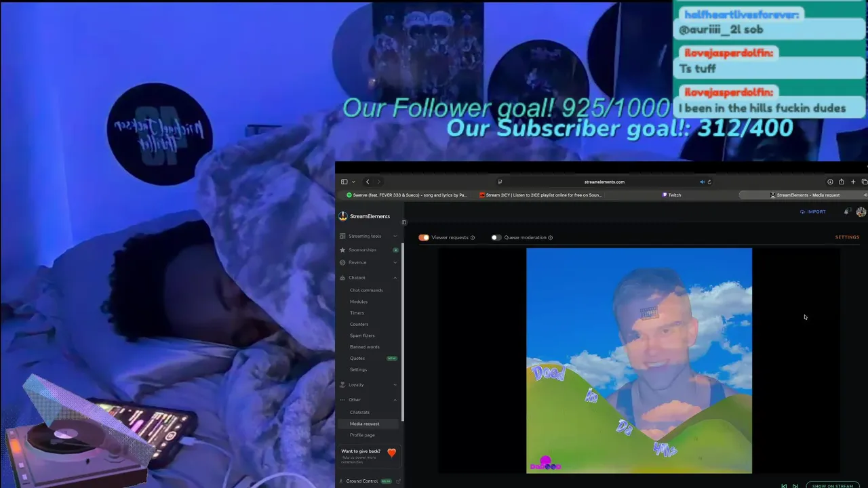This screenshot has width=868, height=488.
Task: Open the Ground Control external link icon
Action: pos(398,481)
